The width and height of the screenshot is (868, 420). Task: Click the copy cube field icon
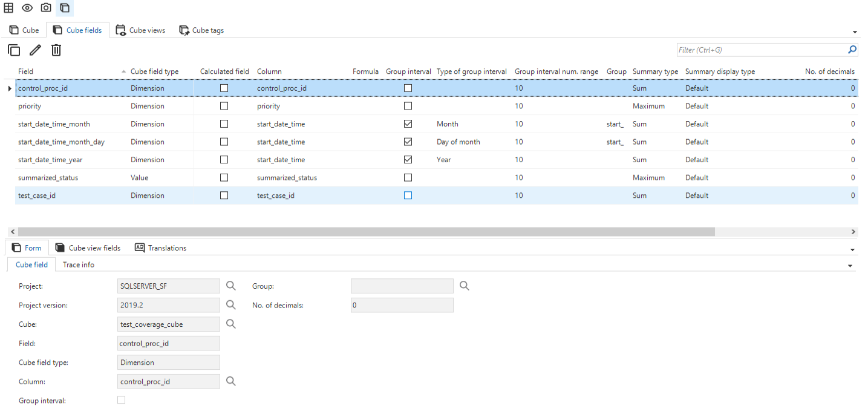click(x=14, y=50)
